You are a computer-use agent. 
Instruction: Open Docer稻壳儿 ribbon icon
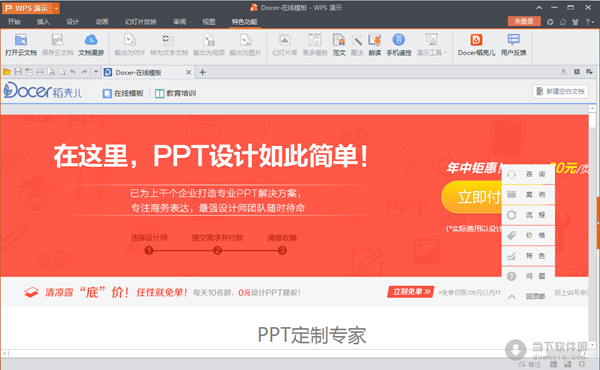pyautogui.click(x=476, y=45)
